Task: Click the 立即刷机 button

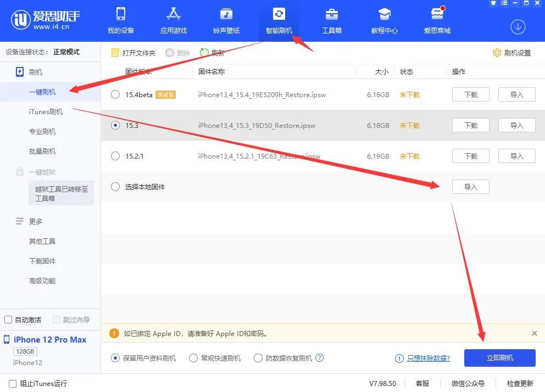Action: click(499, 357)
